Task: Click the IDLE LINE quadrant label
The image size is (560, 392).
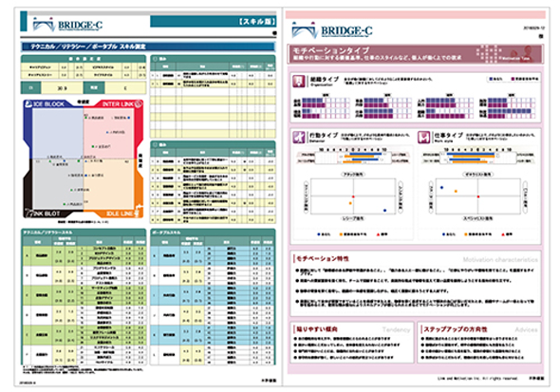Action: (120, 214)
